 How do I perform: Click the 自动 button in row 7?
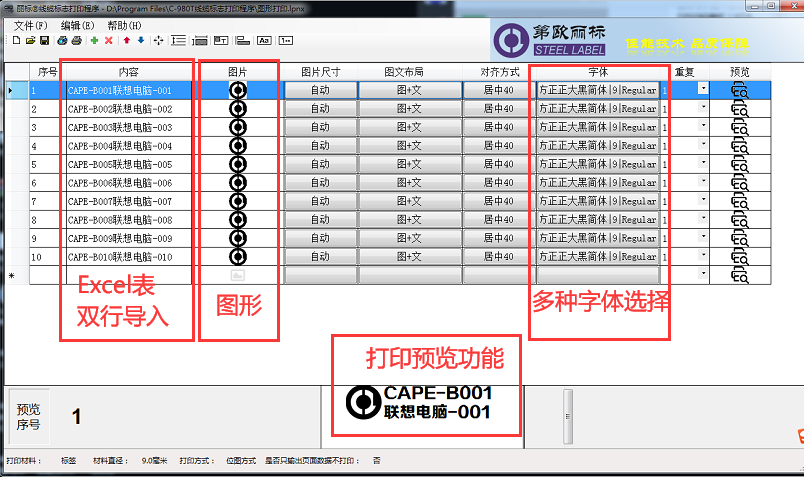click(320, 201)
